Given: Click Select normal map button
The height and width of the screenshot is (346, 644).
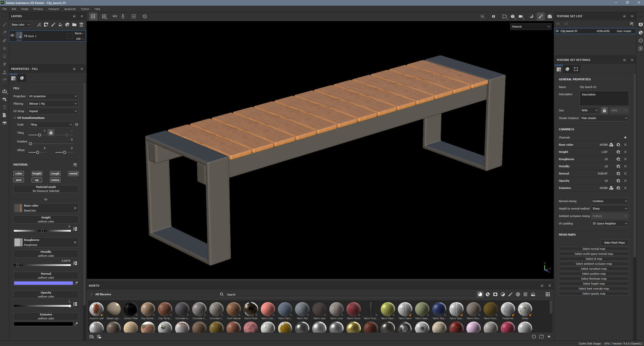Looking at the screenshot, I should [x=593, y=249].
